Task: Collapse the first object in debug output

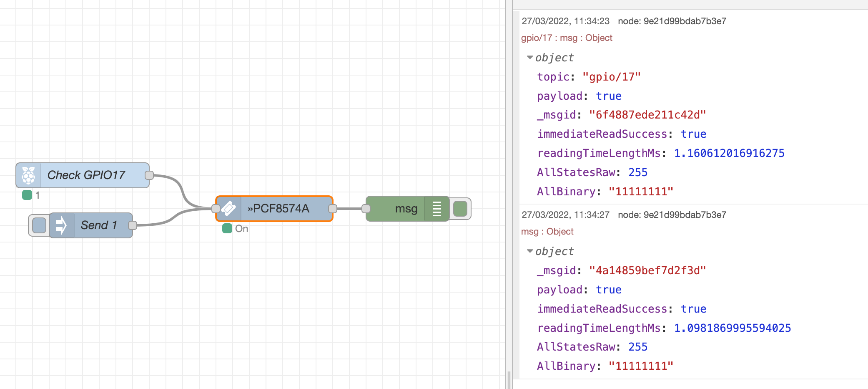Action: [x=530, y=58]
